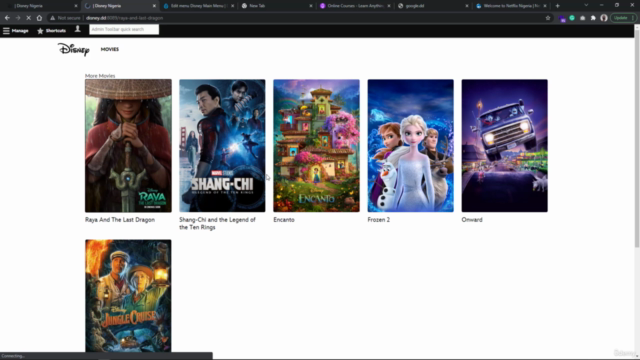Switch to the google.dd tab
640x360 pixels.
point(433,6)
